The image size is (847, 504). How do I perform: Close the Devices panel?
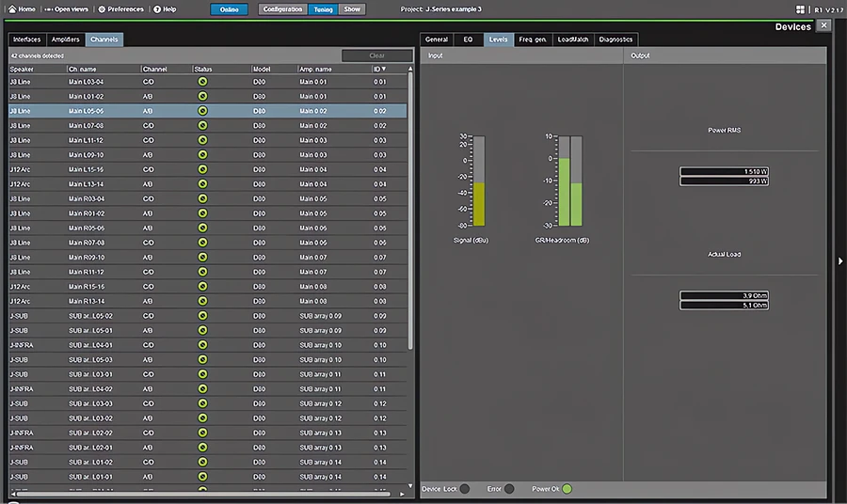coord(823,25)
